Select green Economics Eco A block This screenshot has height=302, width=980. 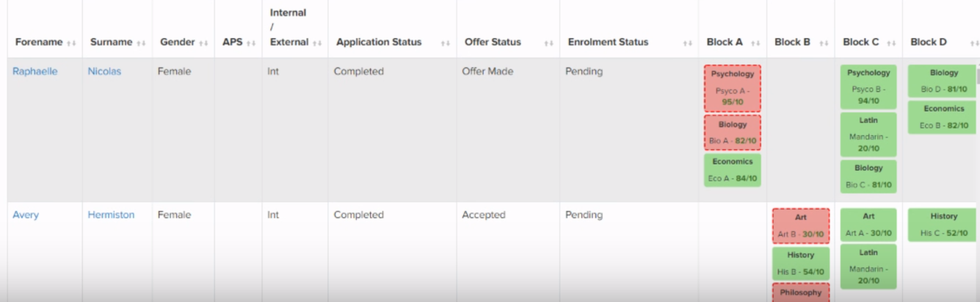click(733, 170)
